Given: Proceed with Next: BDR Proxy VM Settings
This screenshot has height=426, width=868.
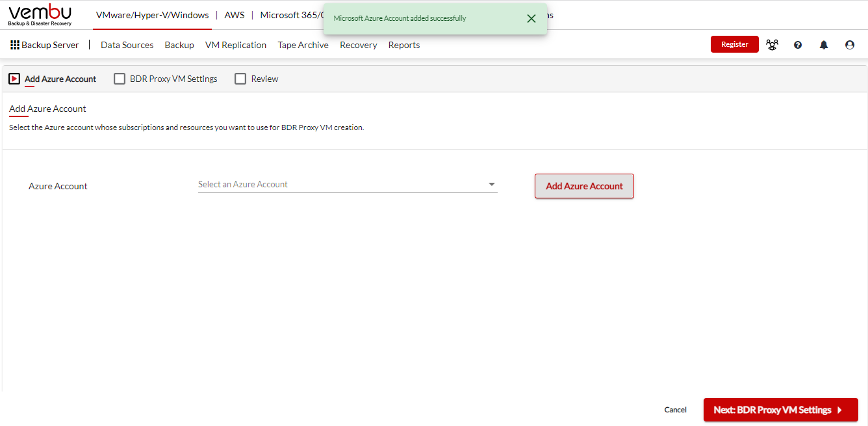Looking at the screenshot, I should click(781, 410).
